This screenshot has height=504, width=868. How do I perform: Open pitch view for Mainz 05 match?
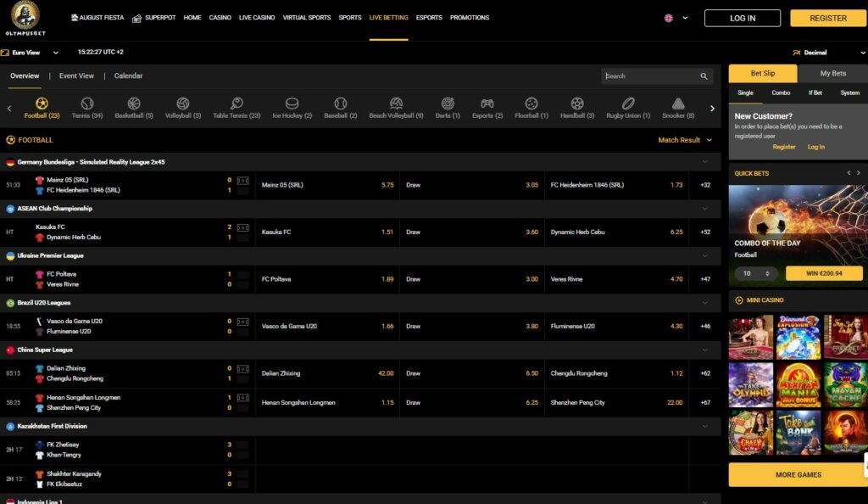(242, 181)
